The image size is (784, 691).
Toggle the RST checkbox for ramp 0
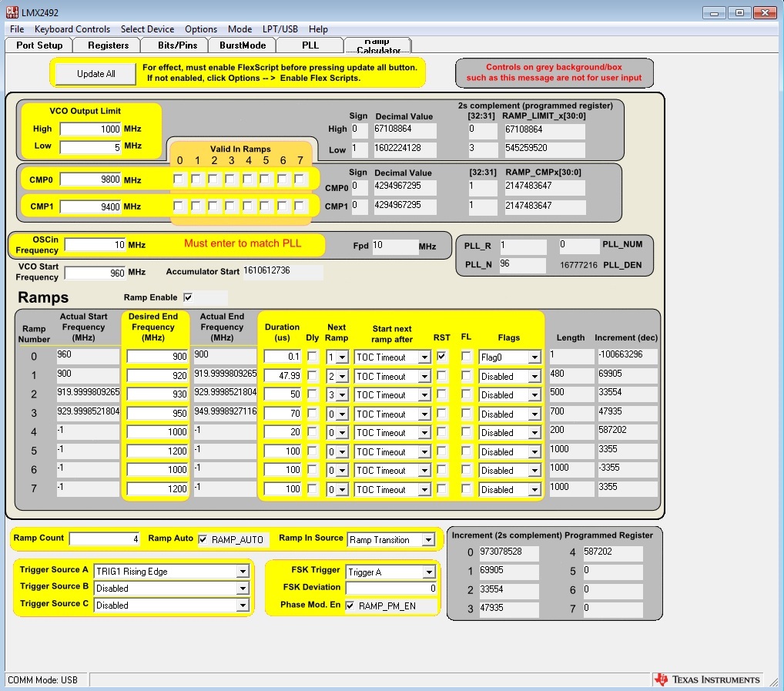(x=441, y=357)
